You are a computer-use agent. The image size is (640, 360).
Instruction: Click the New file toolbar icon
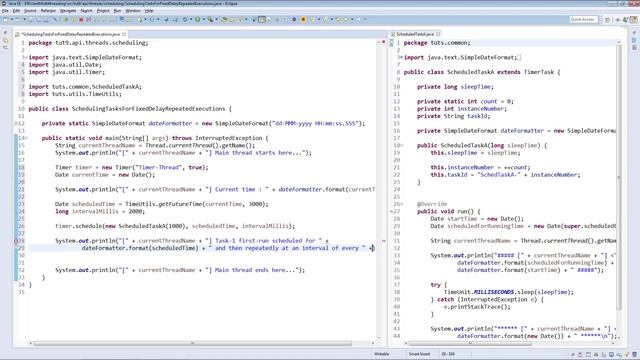click(x=5, y=20)
